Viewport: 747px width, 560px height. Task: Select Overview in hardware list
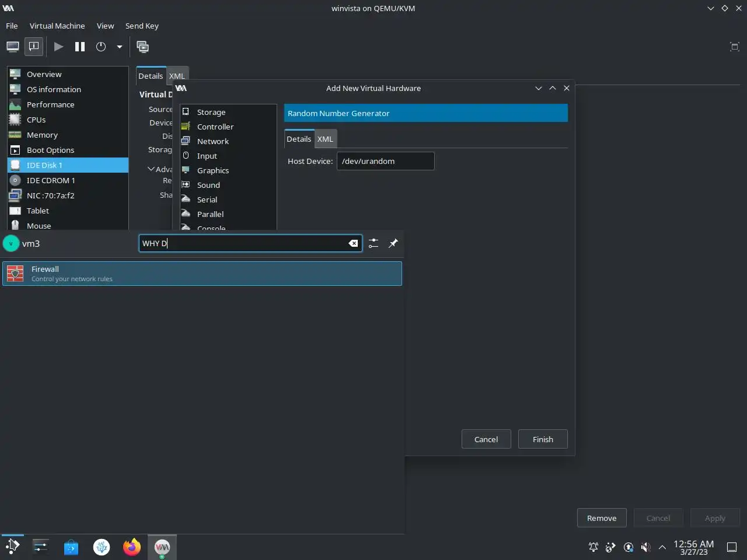coord(68,74)
